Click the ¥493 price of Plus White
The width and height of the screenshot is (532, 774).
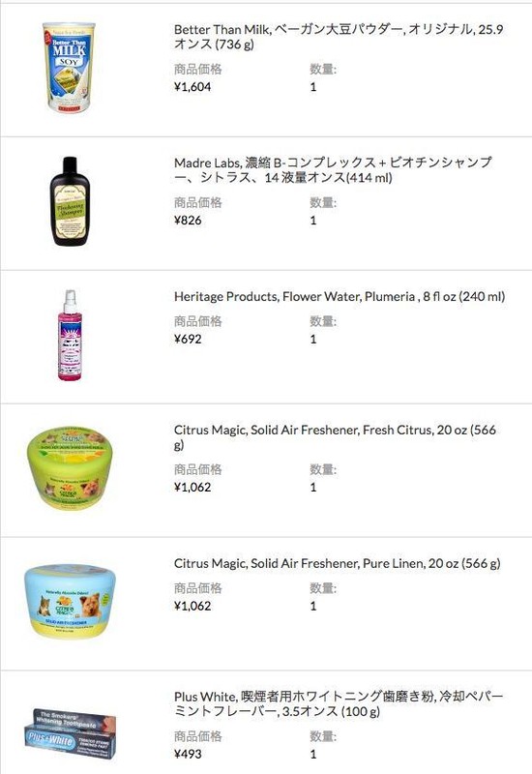pyautogui.click(x=188, y=755)
